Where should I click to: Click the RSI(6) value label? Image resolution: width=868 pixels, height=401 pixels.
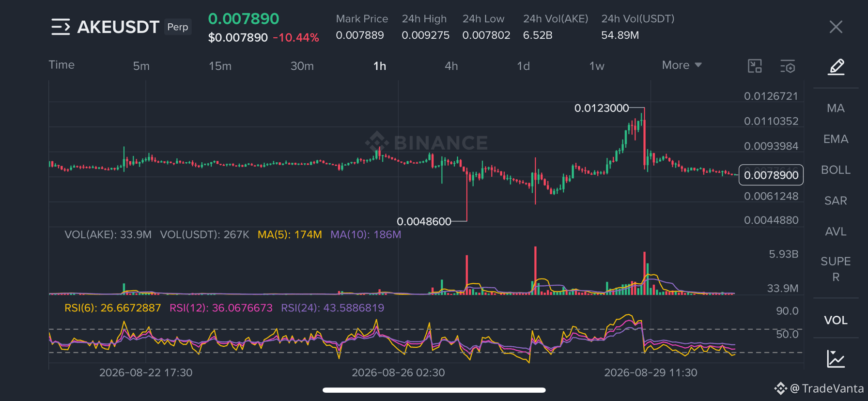click(112, 308)
